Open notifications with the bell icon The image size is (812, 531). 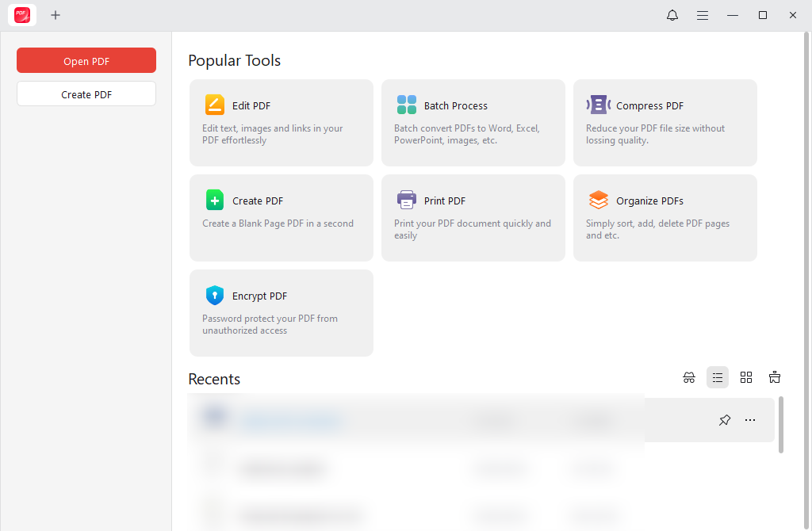tap(672, 15)
